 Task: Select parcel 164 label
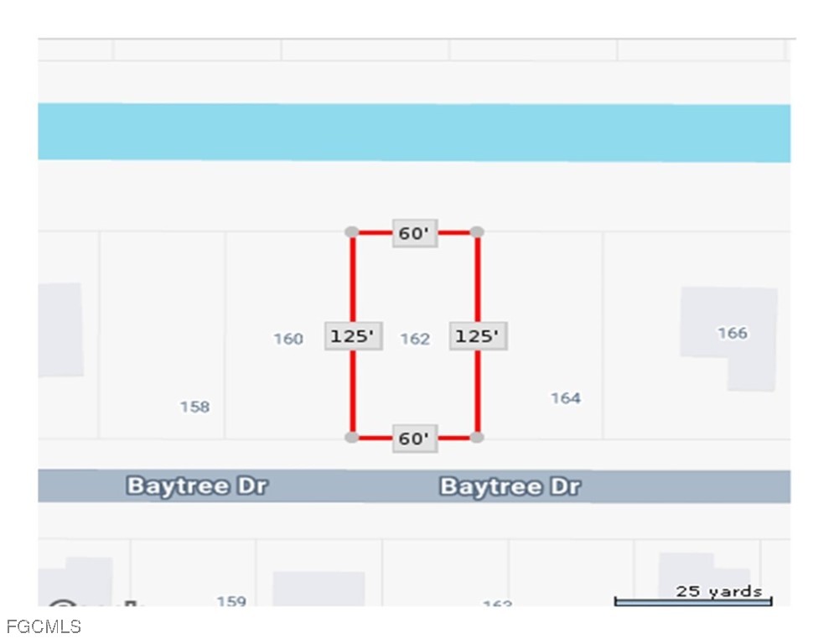point(566,398)
